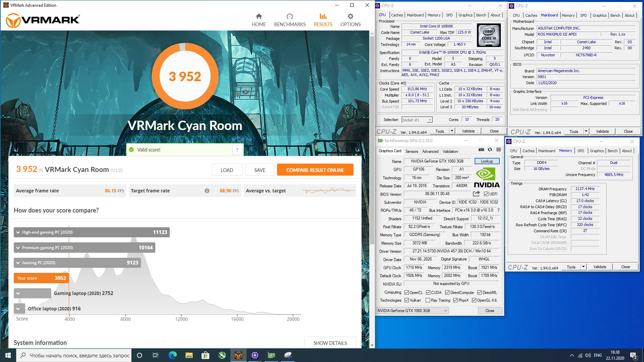This screenshot has height=362, width=644.
Task: Click the clock and date in taskbar
Action: click(x=615, y=355)
